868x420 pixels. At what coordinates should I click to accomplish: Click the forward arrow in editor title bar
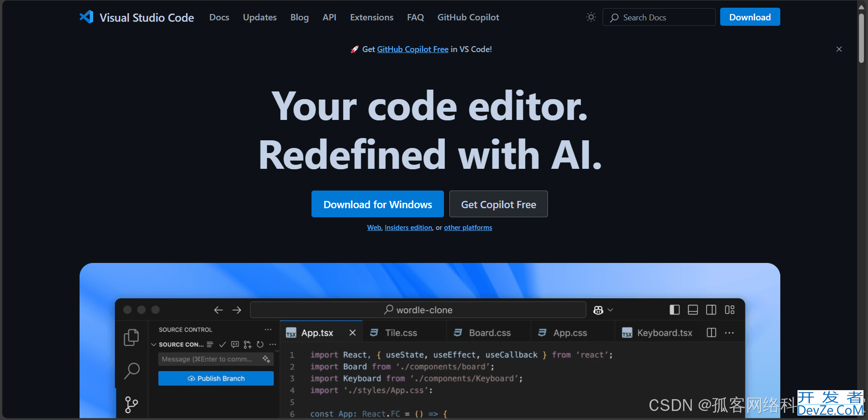click(x=237, y=310)
